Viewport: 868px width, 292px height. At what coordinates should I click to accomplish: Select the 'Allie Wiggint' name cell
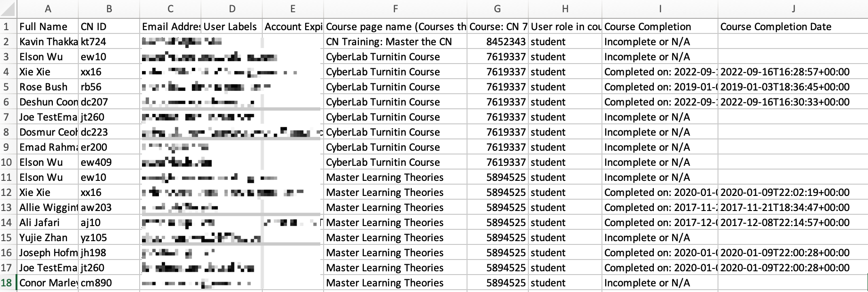[x=48, y=207]
